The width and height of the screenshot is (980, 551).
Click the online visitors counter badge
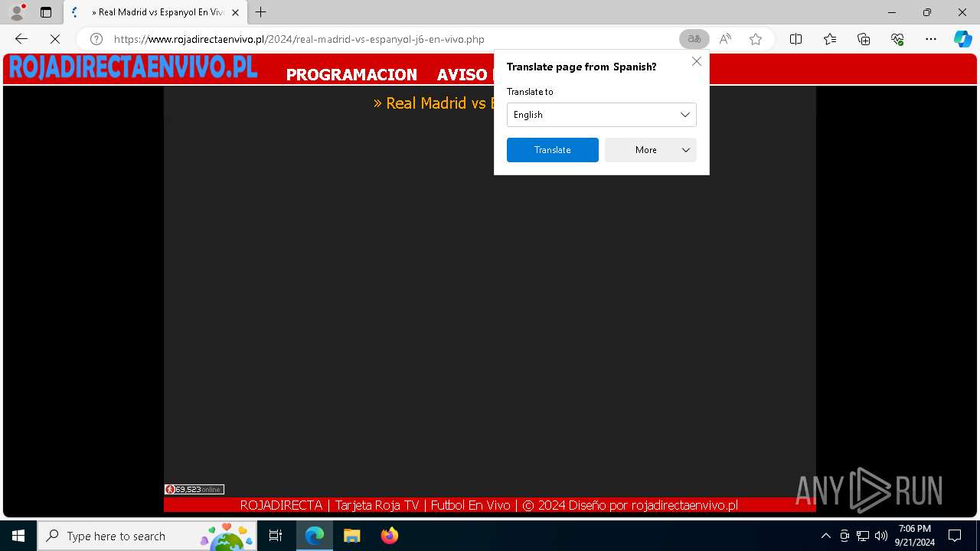(x=194, y=489)
